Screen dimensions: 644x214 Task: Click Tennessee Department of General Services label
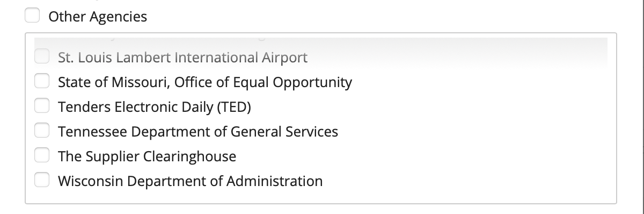(198, 132)
